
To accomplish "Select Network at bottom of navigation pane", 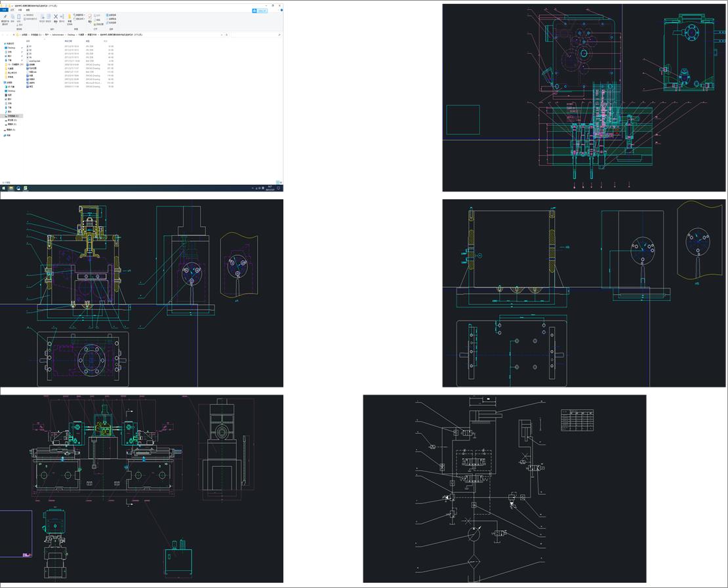I will pyautogui.click(x=9, y=135).
